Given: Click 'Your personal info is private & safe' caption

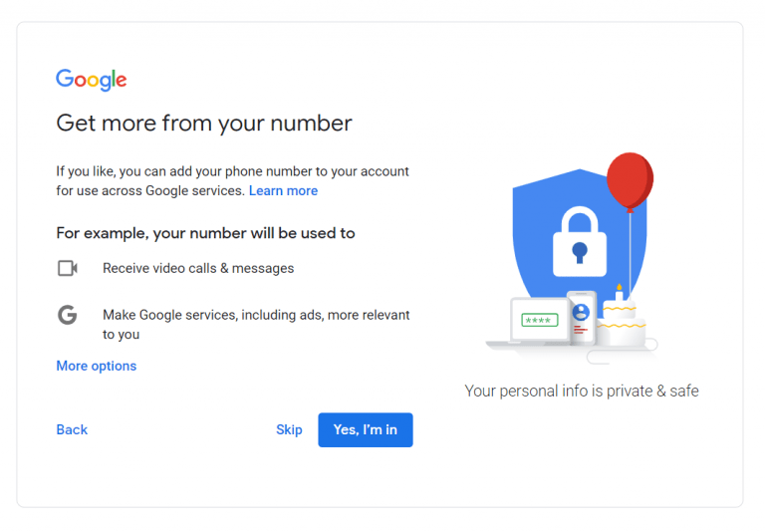Looking at the screenshot, I should [582, 391].
